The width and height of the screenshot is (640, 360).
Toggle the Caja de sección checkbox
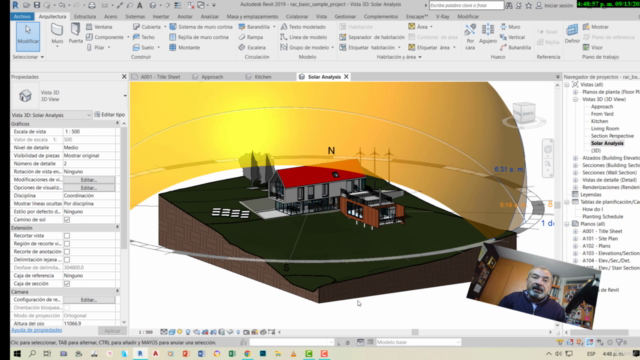(67, 284)
